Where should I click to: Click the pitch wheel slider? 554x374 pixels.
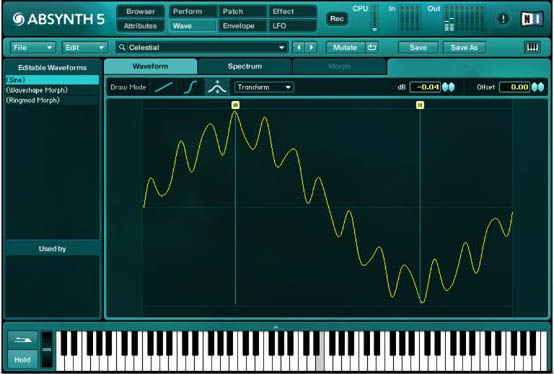click(x=47, y=350)
